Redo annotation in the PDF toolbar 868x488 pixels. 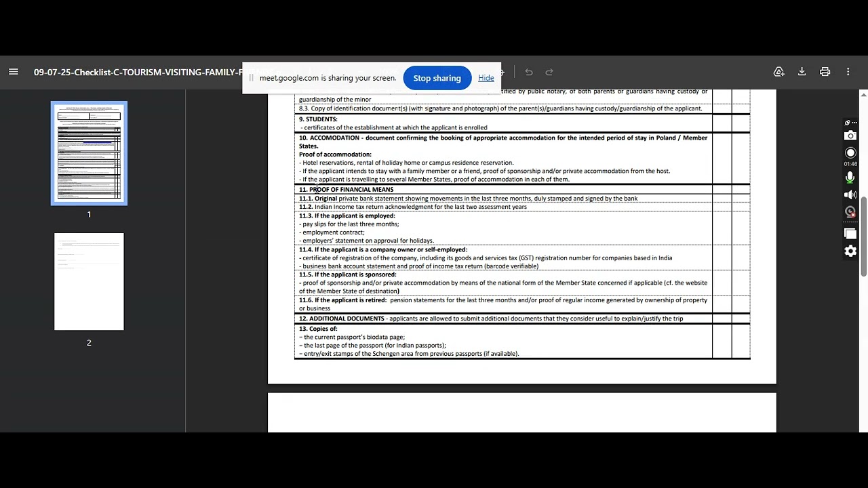pos(549,72)
